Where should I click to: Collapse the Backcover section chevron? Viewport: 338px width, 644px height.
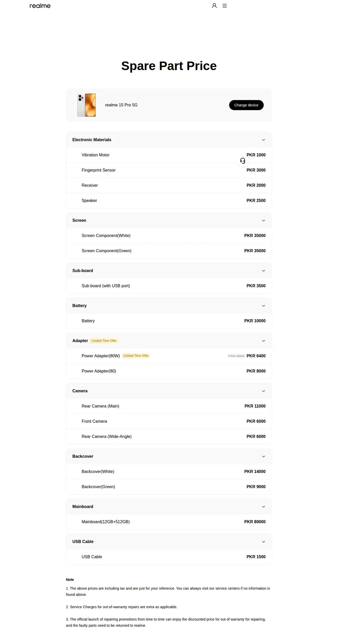[x=264, y=456]
